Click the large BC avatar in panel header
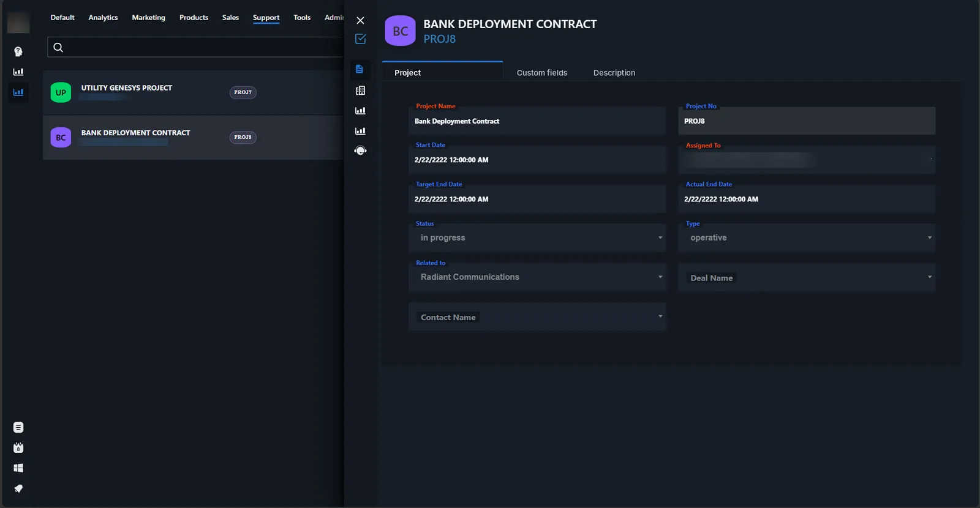Image resolution: width=980 pixels, height=508 pixels. [400, 31]
